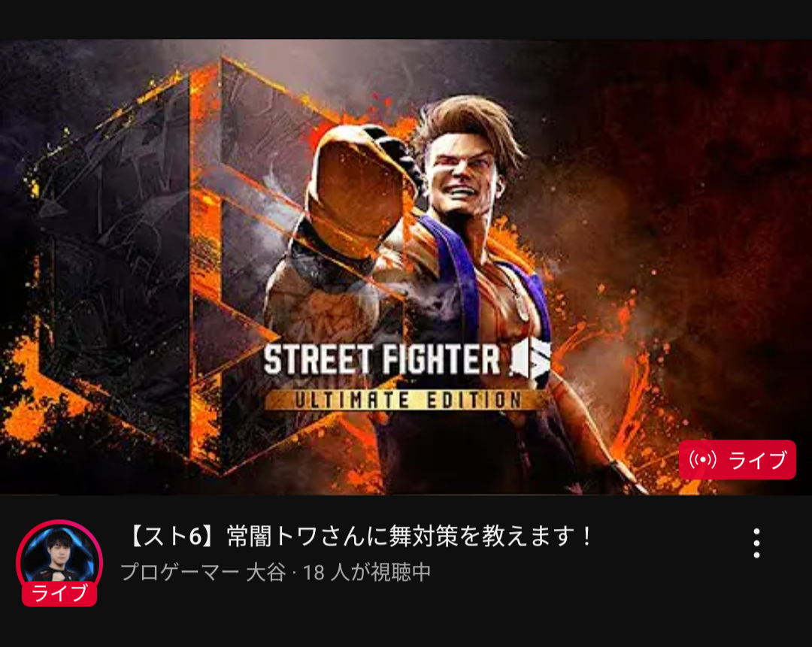Image resolution: width=812 pixels, height=647 pixels.
Task: Play the Street Fighter 6 live stream thumbnail
Action: pyautogui.click(x=406, y=267)
